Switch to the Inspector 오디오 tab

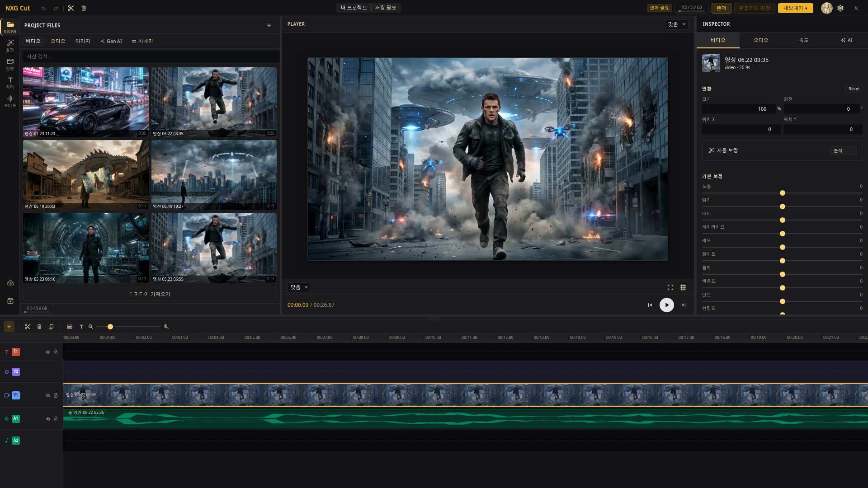(761, 40)
